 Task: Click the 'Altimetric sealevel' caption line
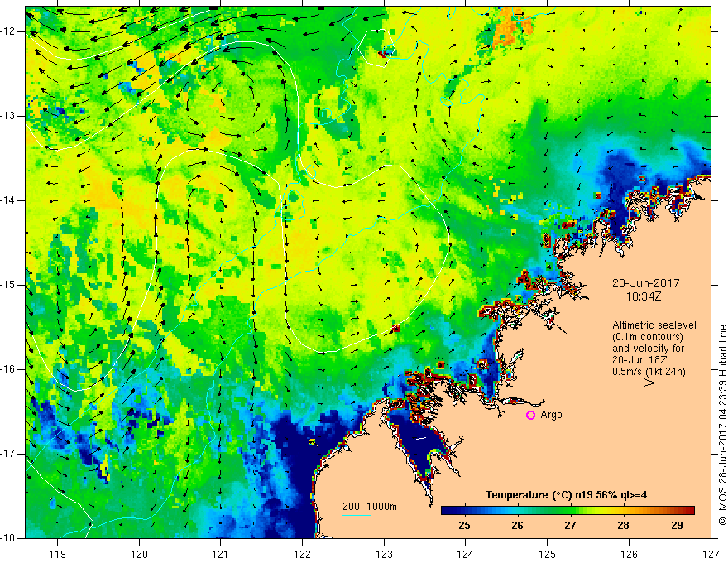[x=654, y=325]
